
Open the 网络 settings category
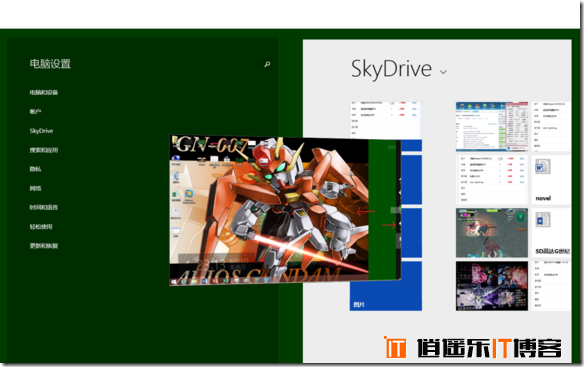(35, 189)
